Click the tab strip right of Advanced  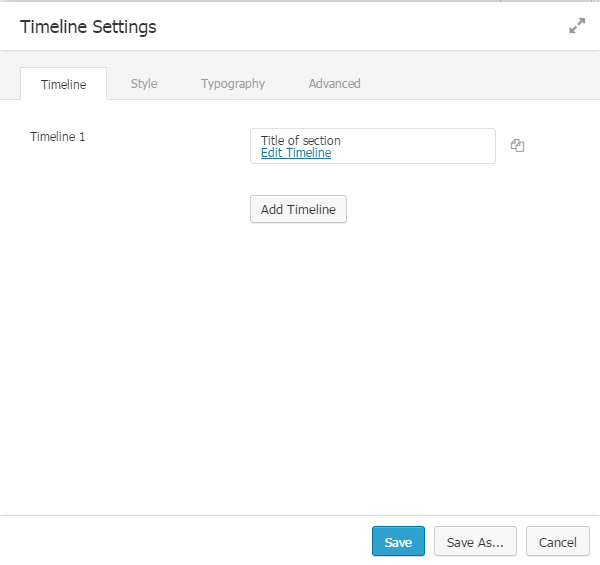480,84
